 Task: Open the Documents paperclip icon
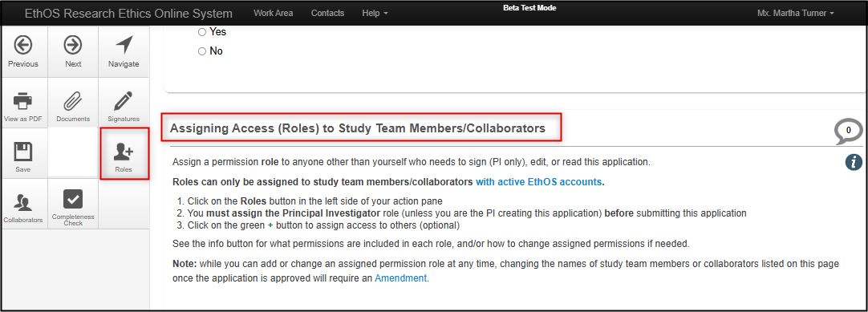tap(73, 102)
